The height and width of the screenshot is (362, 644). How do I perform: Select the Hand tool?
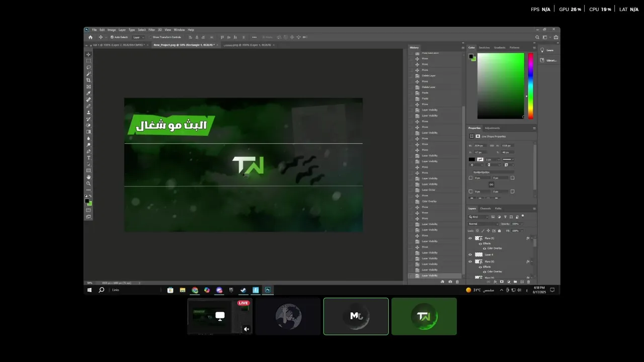coord(89,177)
